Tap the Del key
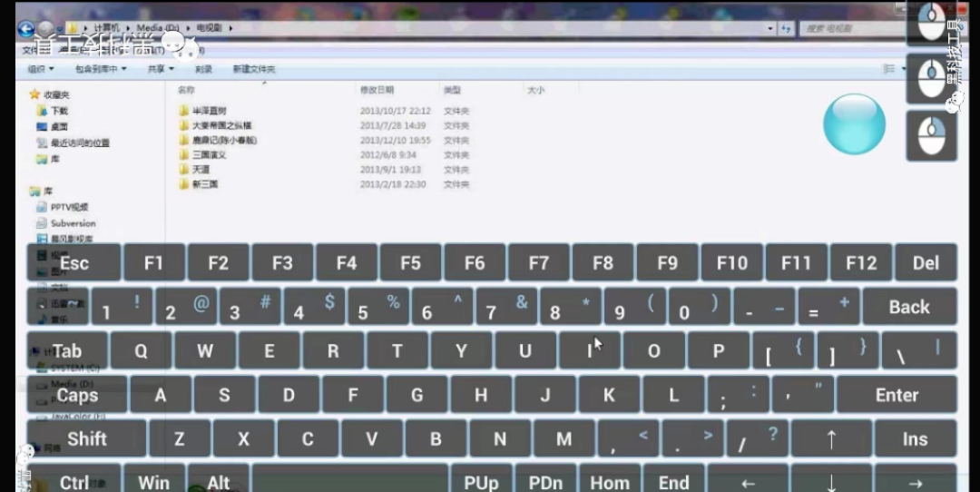 (x=926, y=262)
